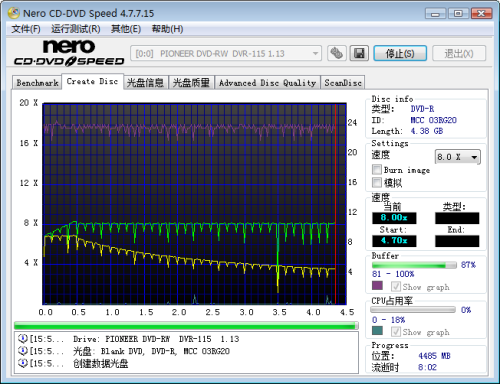Minimize the Nero CD-DVD Speed window
This screenshot has width=500, height=384.
pyautogui.click(x=435, y=14)
